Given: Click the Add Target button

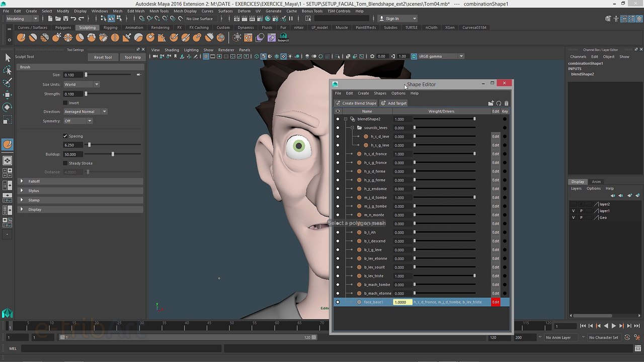Looking at the screenshot, I should pos(393,103).
